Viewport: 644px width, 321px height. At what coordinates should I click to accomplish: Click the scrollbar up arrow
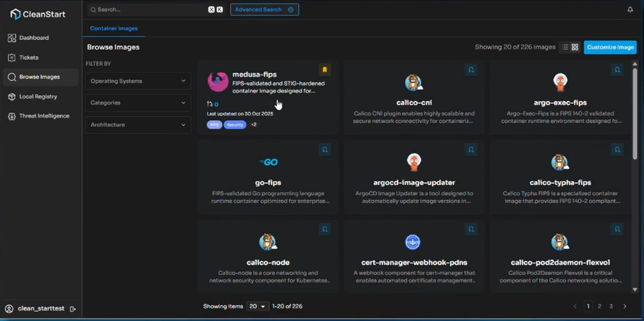point(635,64)
